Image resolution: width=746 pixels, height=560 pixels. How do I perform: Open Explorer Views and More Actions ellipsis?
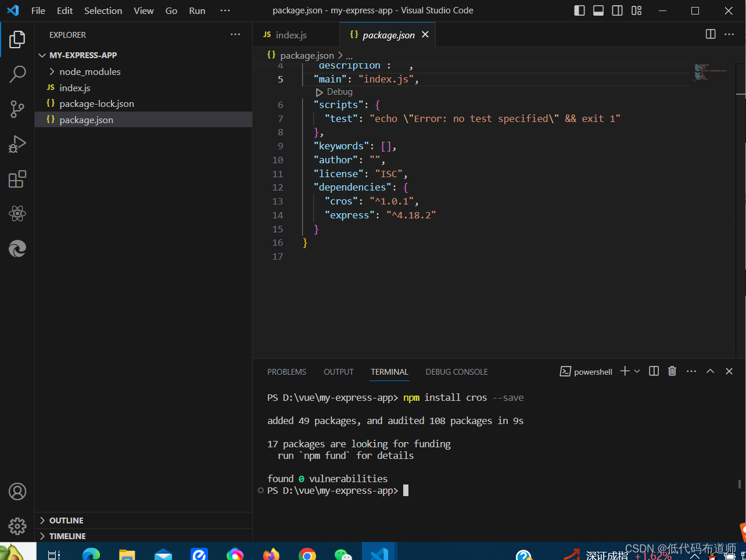(x=235, y=34)
